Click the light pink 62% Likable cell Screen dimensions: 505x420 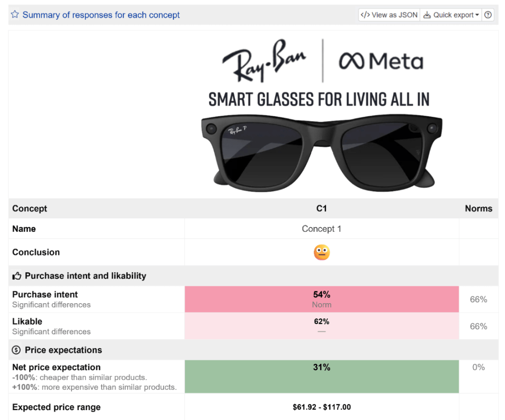(x=322, y=326)
